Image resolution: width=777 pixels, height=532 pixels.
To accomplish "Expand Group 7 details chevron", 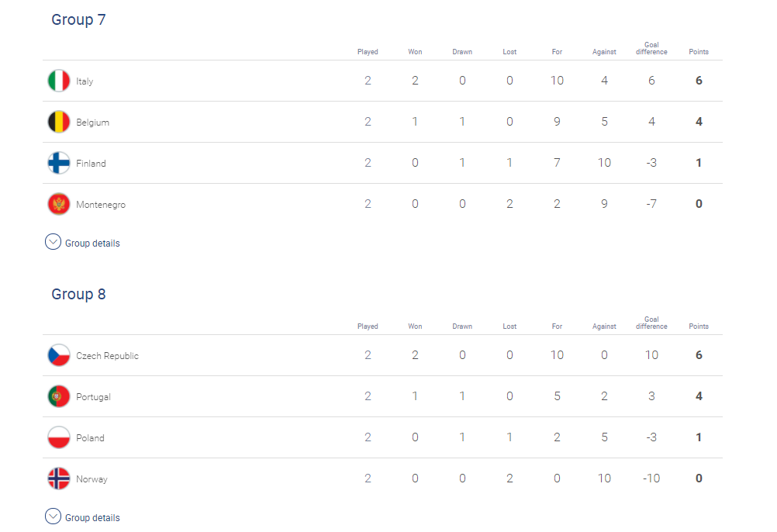I will tap(53, 242).
